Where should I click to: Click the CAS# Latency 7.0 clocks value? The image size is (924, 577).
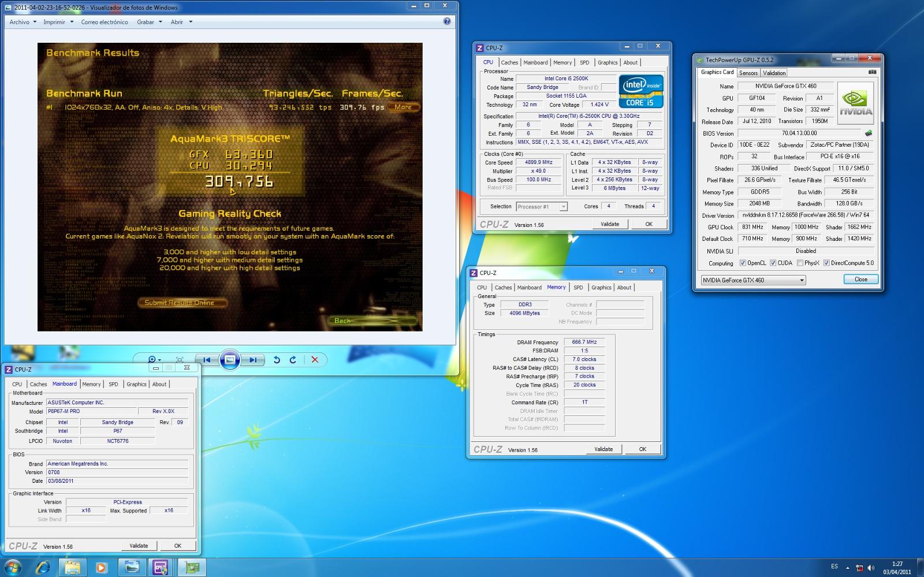(584, 359)
